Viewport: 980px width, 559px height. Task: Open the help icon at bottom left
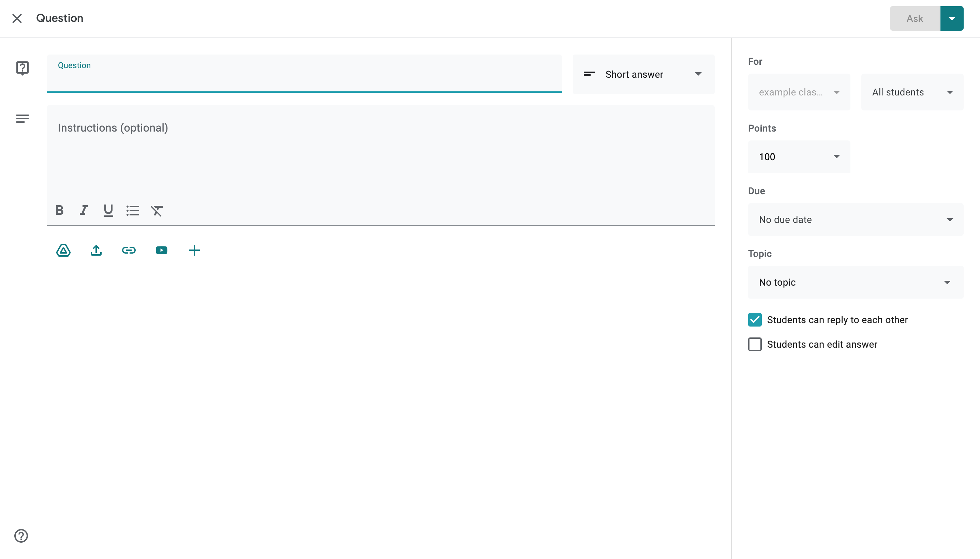21,535
